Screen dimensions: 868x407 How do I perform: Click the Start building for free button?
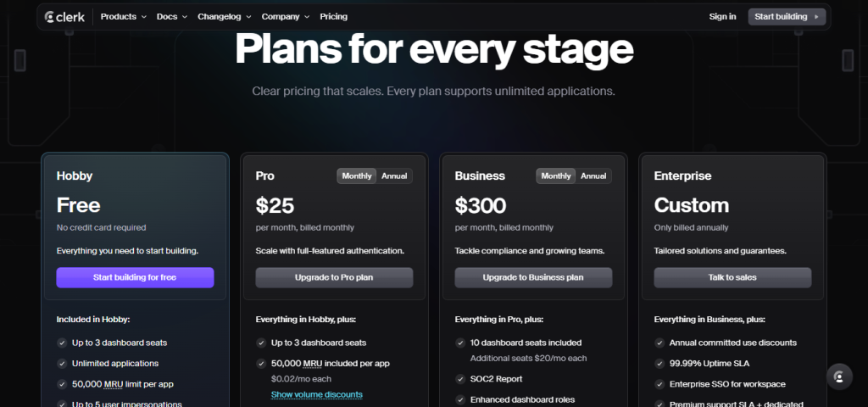click(x=135, y=277)
